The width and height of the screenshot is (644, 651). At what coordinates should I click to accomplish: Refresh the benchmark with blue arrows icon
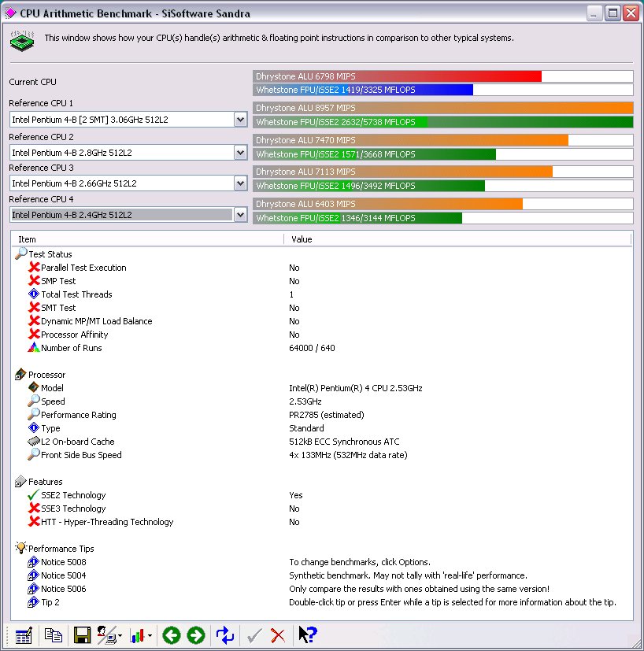pyautogui.click(x=225, y=635)
